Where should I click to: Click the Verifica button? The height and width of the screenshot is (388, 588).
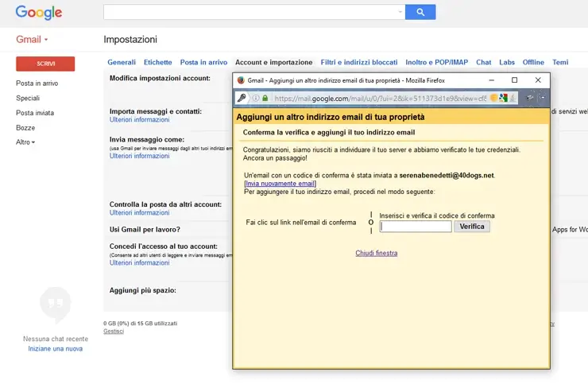pos(472,227)
